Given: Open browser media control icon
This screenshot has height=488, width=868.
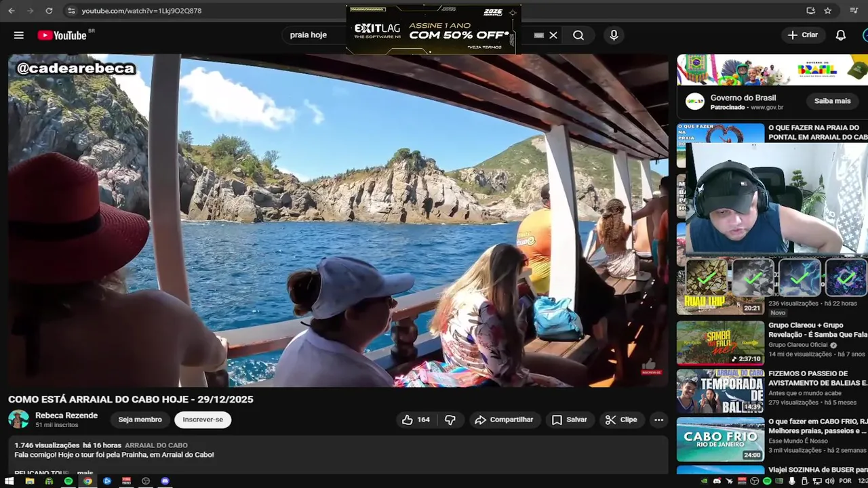Looking at the screenshot, I should [x=854, y=11].
